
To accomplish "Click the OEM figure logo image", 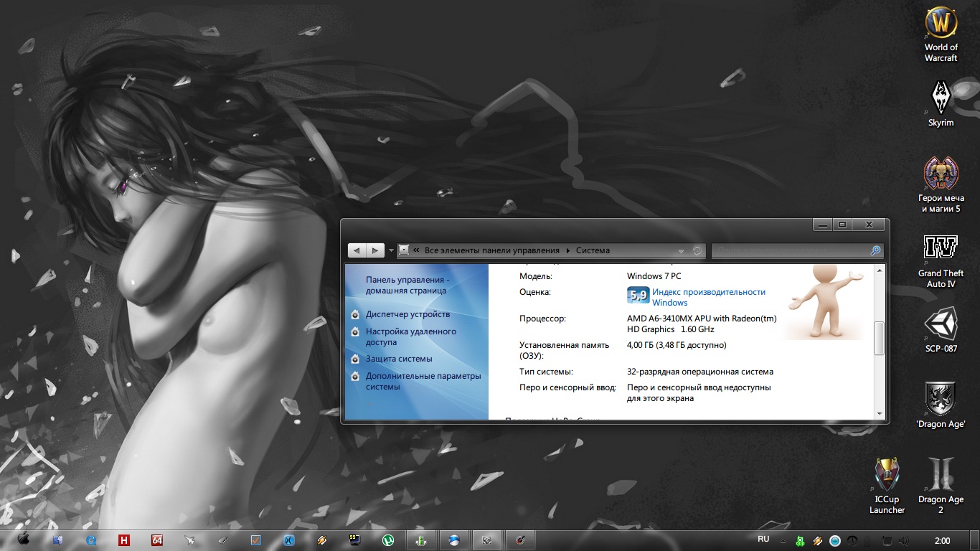I will coord(825,301).
